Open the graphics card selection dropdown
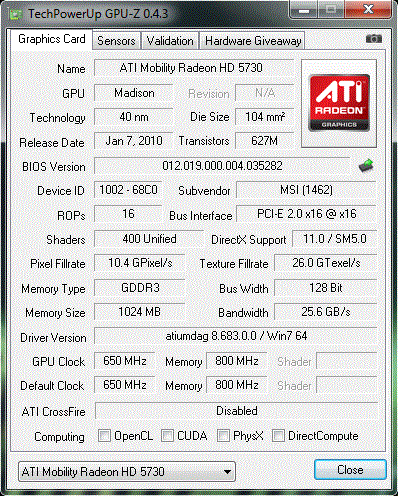 127,472
